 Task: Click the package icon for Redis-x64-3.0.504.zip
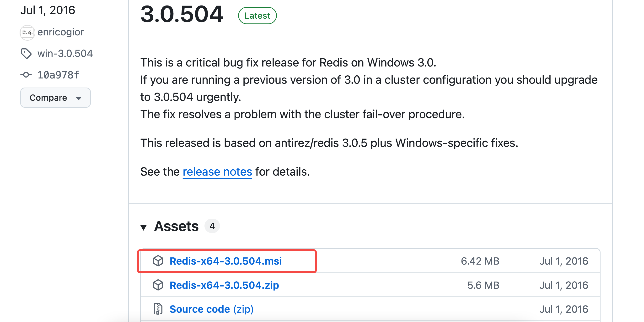tap(158, 285)
